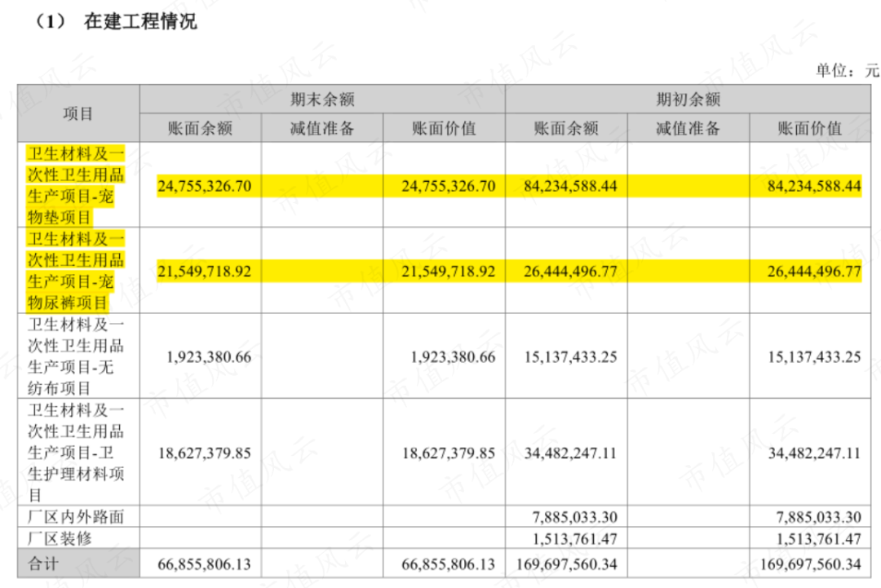Click the 厂区内外路面 row label
Viewport: 881px width, 588px height.
click(76, 517)
